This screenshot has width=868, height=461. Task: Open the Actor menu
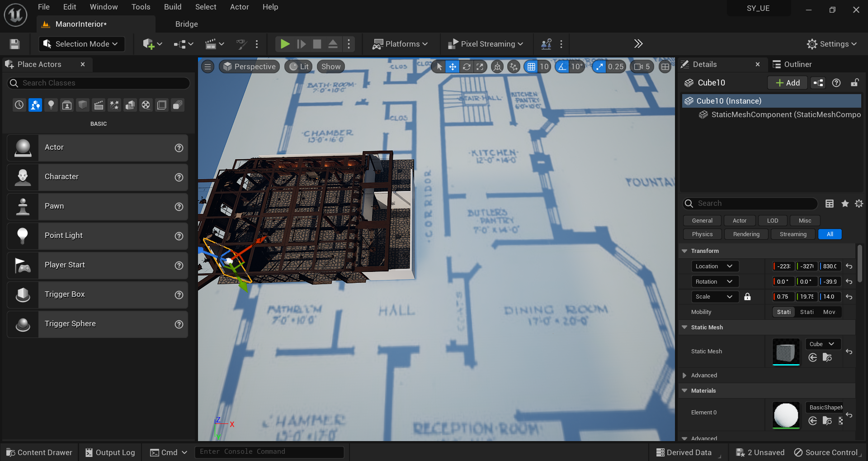240,7
